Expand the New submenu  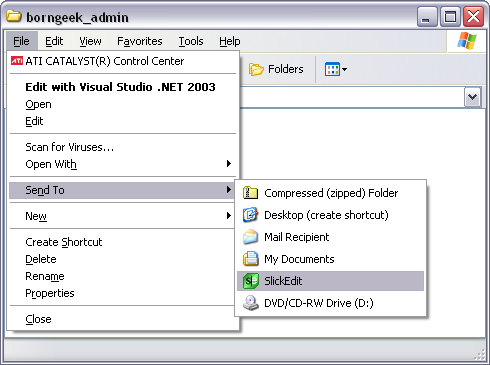(229, 215)
